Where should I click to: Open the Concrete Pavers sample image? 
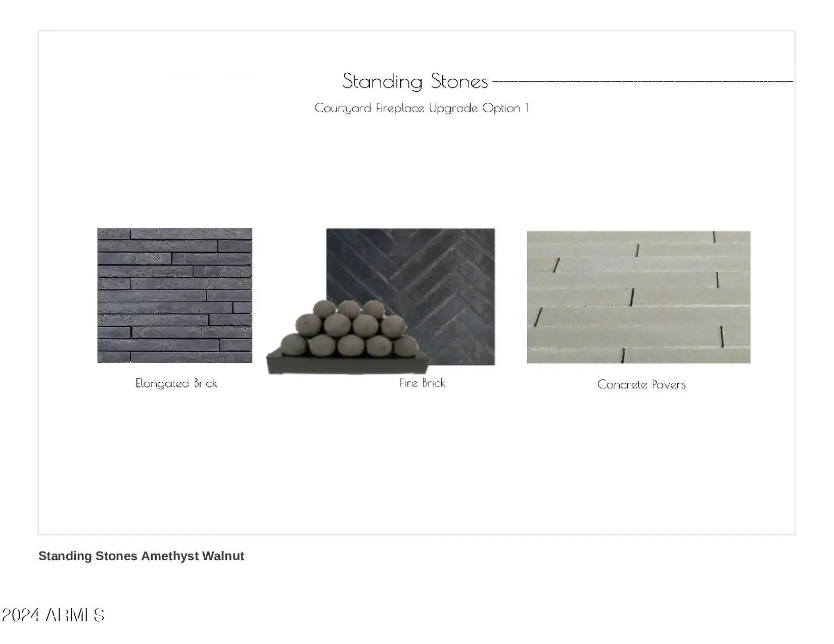click(638, 297)
